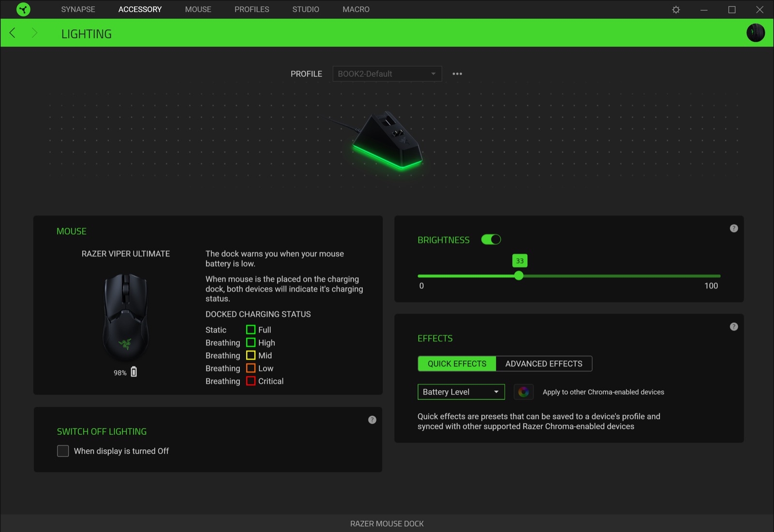Click the mouse battery icon
The width and height of the screenshot is (774, 532).
click(x=134, y=372)
